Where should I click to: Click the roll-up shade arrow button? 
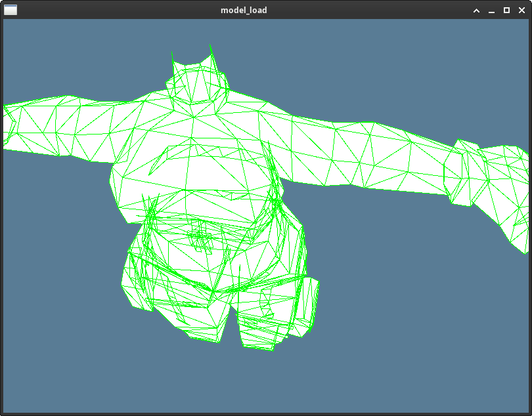coord(477,10)
